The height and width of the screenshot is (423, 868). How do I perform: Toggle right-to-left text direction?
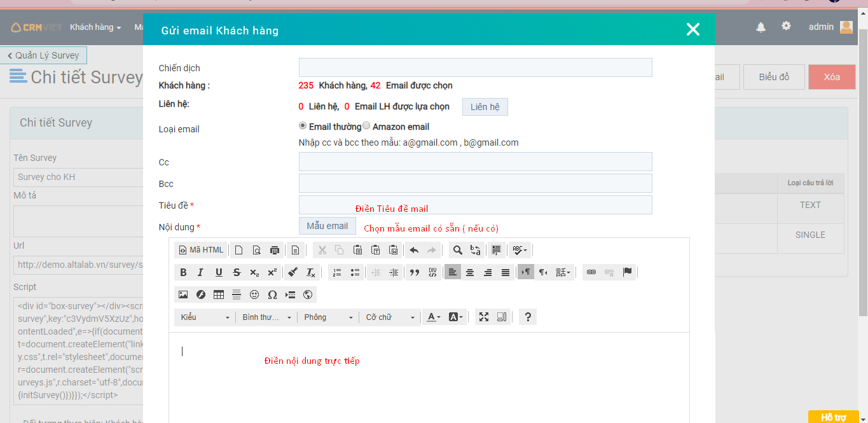pyautogui.click(x=544, y=272)
